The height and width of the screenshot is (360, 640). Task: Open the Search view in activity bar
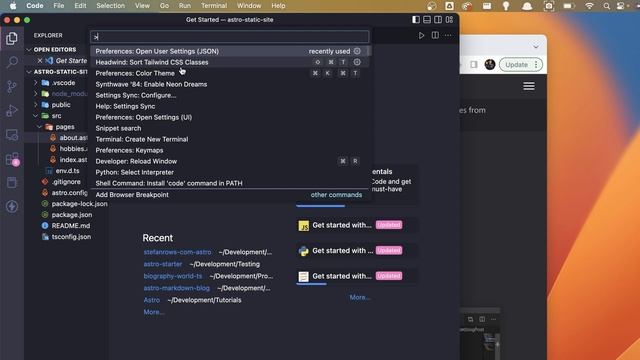click(x=12, y=62)
